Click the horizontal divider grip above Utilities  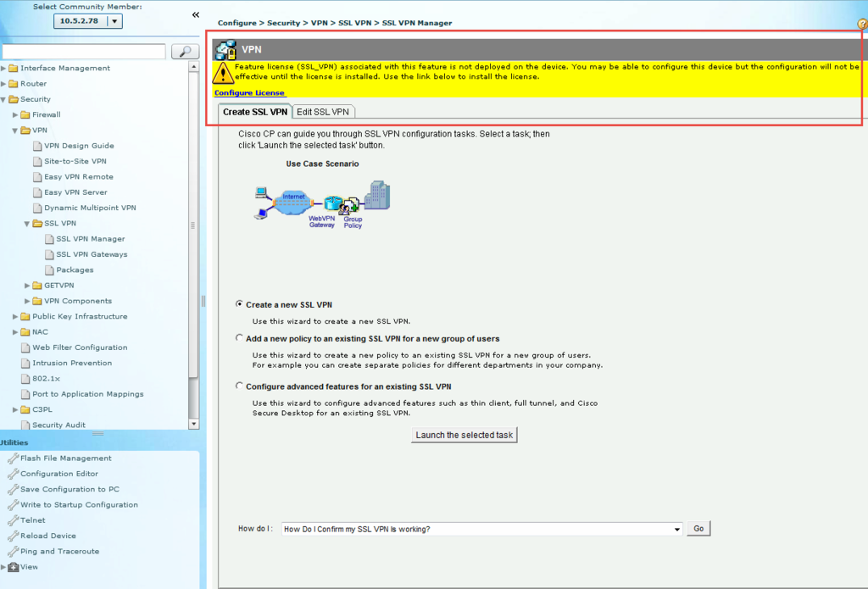click(x=98, y=433)
